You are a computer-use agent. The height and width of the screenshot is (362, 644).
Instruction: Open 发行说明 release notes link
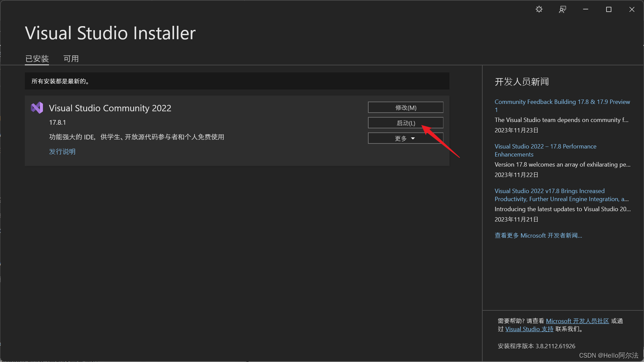tap(62, 152)
